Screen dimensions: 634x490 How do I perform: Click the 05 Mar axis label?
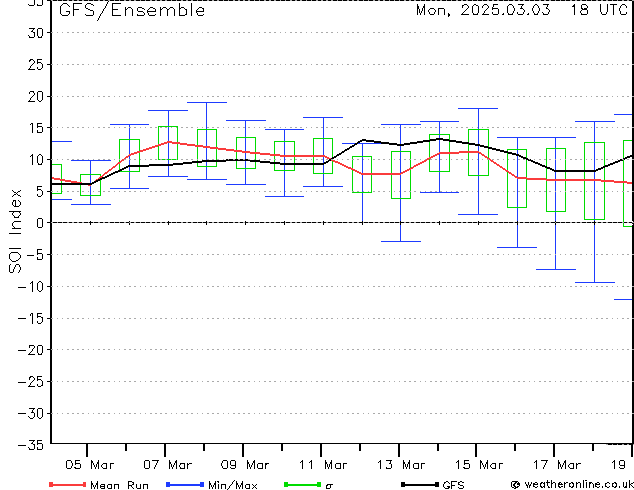(x=89, y=465)
